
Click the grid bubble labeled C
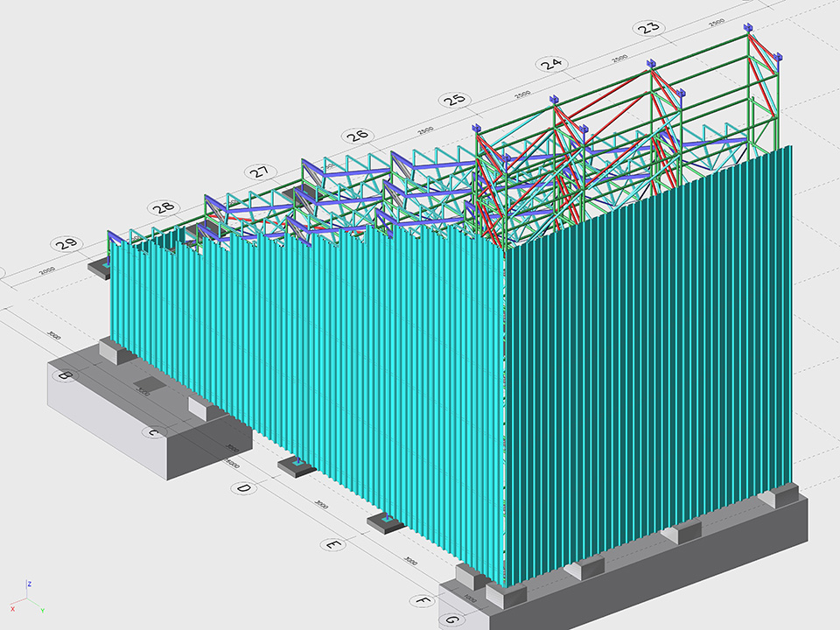153,432
